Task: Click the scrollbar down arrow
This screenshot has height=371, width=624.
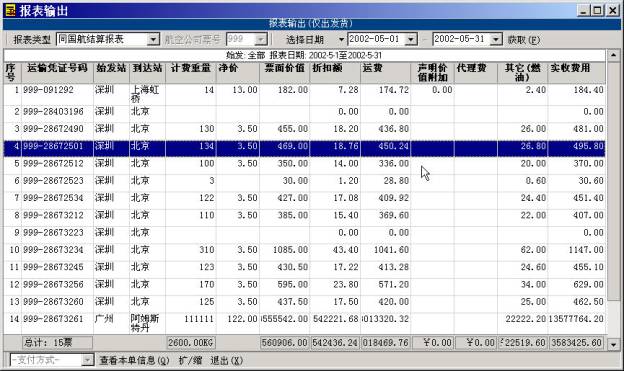Action: tap(614, 344)
